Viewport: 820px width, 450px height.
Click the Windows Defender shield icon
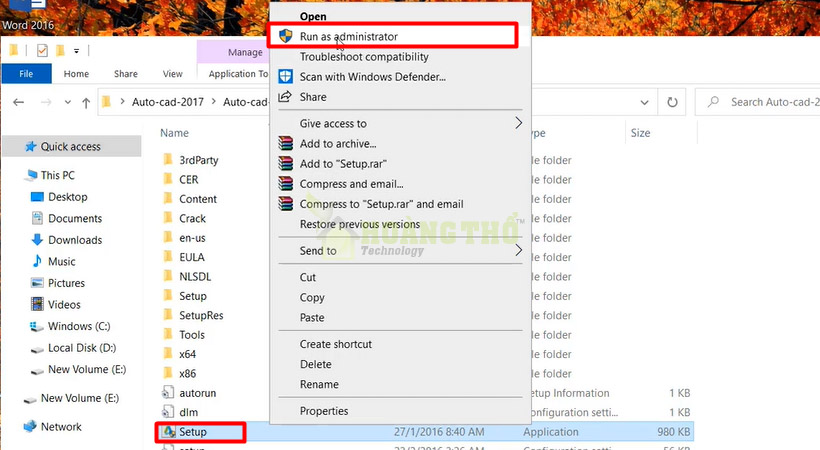(x=285, y=77)
